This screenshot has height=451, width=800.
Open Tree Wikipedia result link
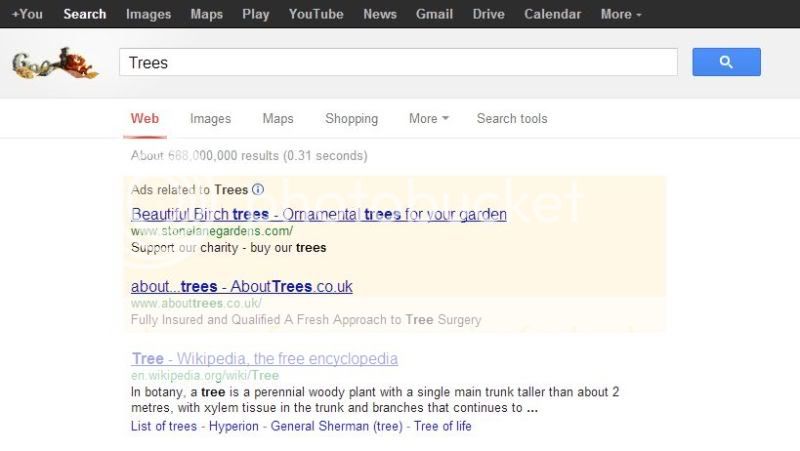point(264,359)
